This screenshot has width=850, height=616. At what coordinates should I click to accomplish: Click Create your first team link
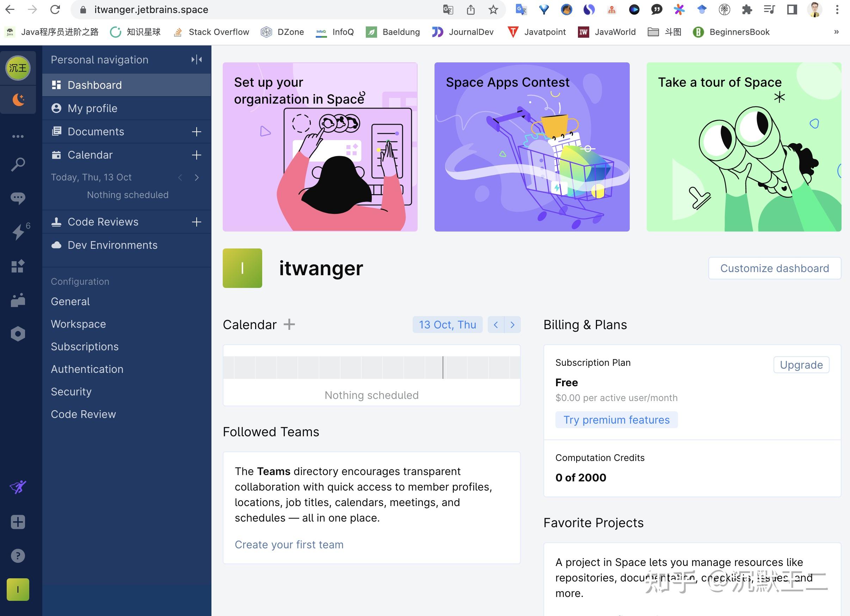pos(289,544)
